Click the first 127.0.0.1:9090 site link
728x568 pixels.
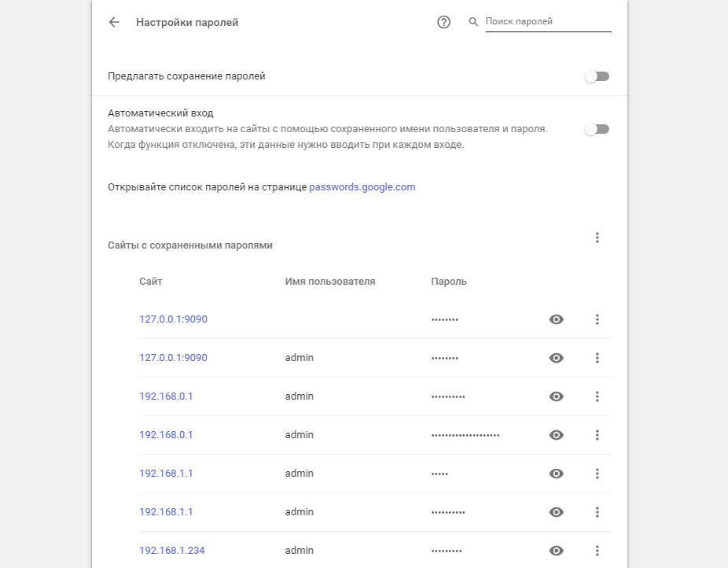[172, 319]
